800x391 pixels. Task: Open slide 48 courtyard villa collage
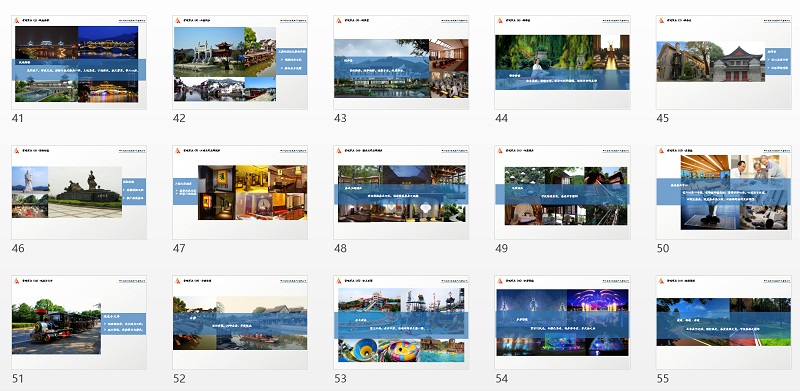coord(401,192)
